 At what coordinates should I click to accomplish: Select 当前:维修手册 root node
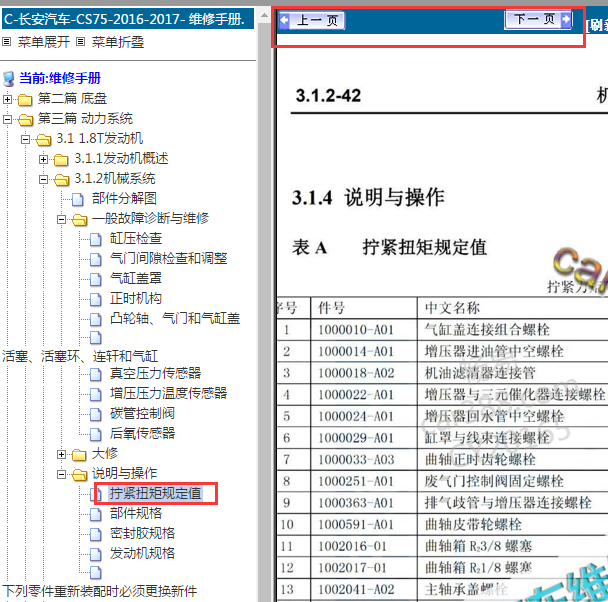click(x=60, y=78)
